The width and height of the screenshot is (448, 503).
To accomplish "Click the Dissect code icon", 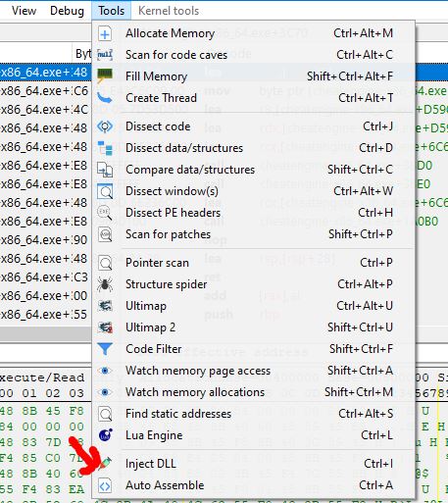I will pos(105,126).
